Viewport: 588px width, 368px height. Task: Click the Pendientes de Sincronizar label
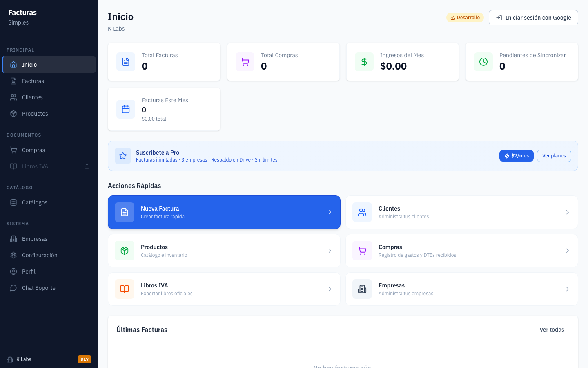pos(532,55)
